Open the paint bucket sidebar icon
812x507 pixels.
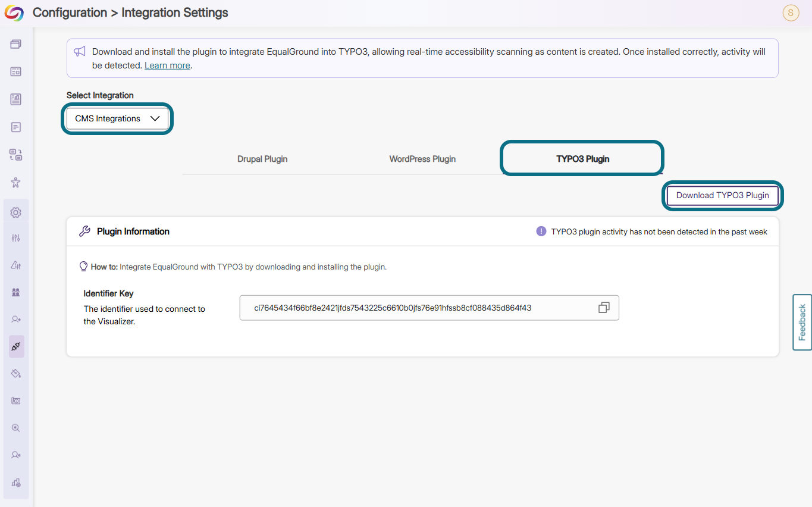coord(16,374)
